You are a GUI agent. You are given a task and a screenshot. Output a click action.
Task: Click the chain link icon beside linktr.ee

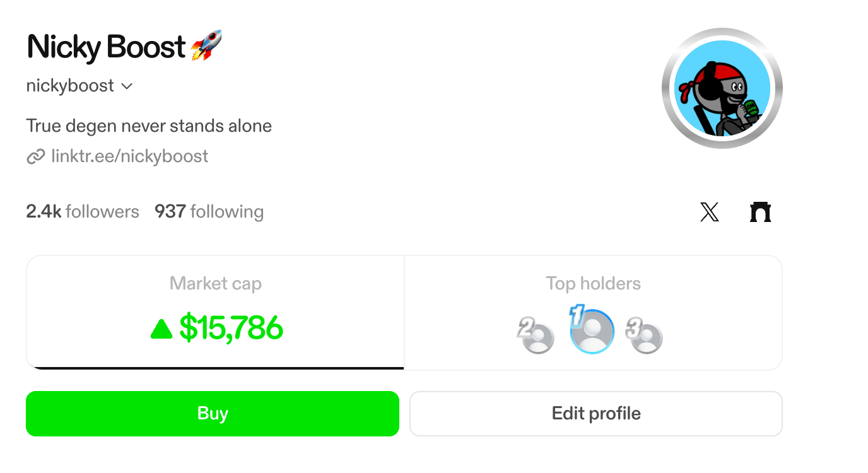click(x=35, y=156)
